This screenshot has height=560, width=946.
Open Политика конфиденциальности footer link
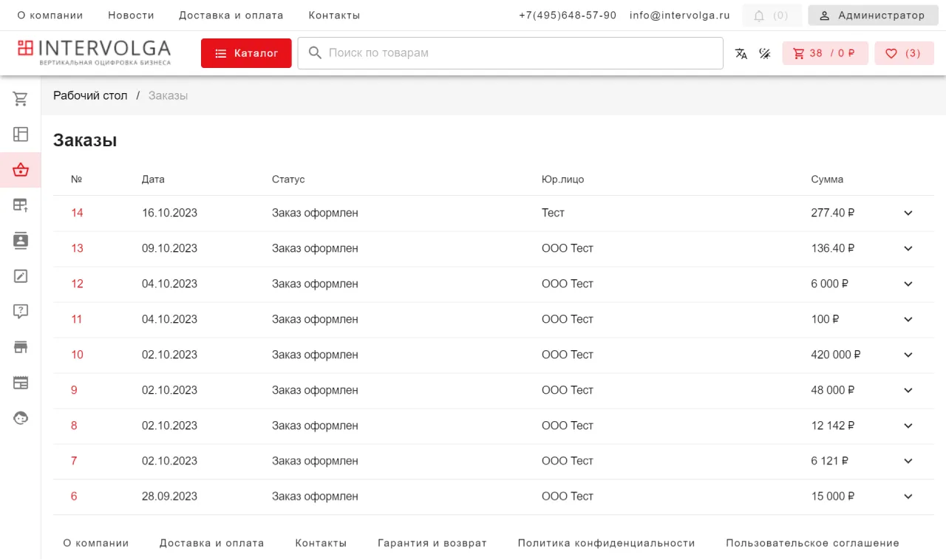click(607, 543)
